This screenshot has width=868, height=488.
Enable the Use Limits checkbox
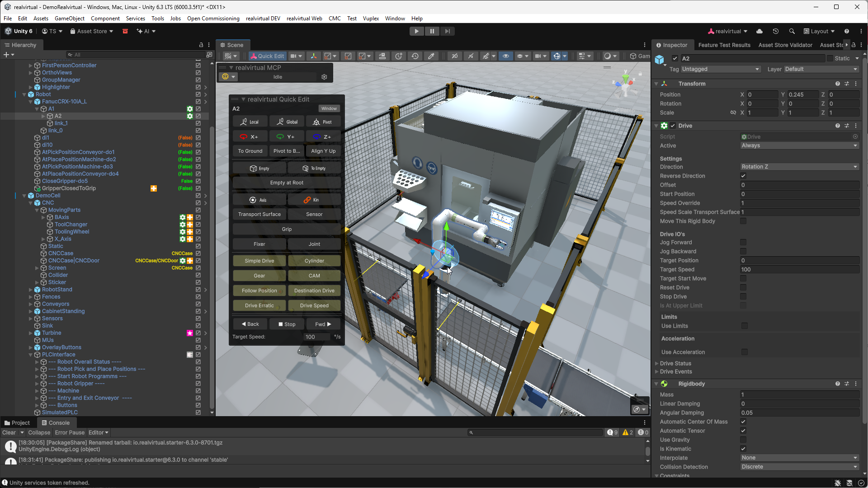pyautogui.click(x=744, y=326)
